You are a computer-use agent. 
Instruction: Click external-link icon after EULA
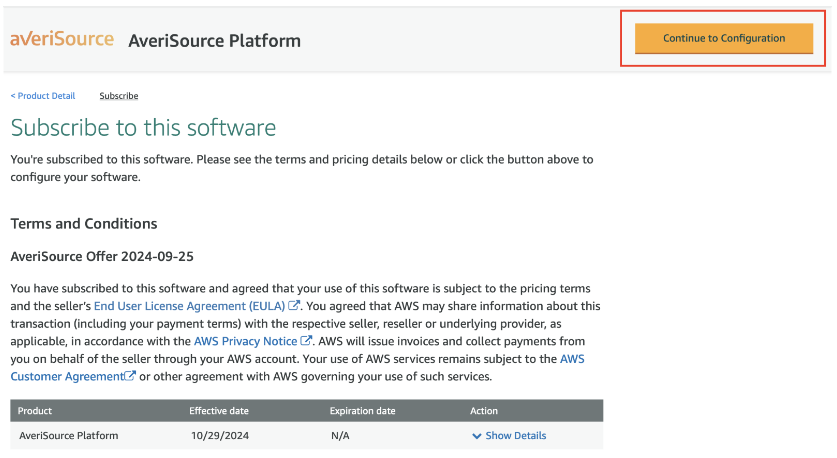[x=294, y=305]
